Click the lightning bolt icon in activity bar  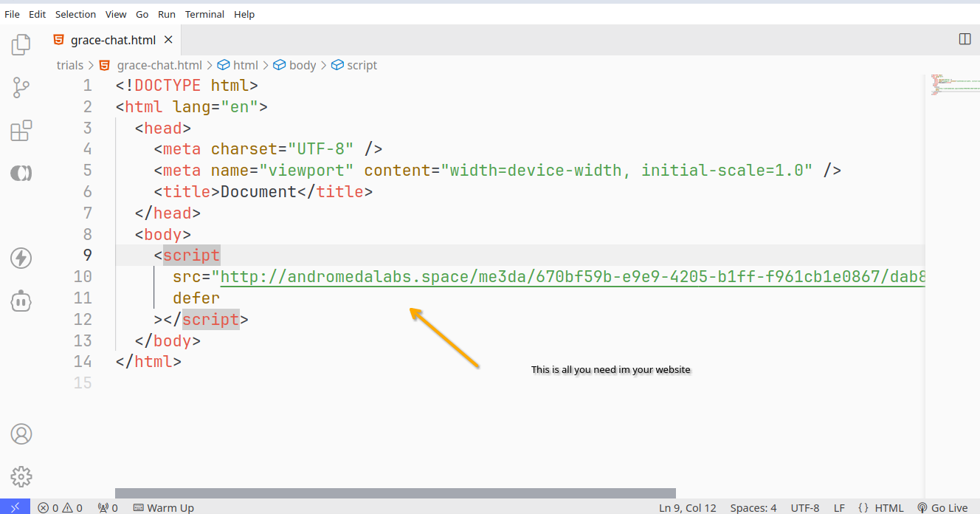[21, 258]
